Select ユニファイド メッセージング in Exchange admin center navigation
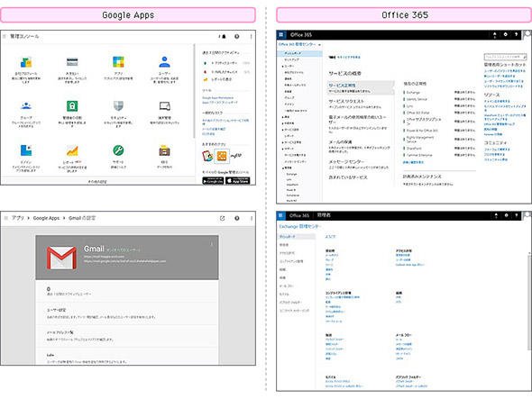Image resolution: width=532 pixels, height=399 pixels. coord(294,310)
